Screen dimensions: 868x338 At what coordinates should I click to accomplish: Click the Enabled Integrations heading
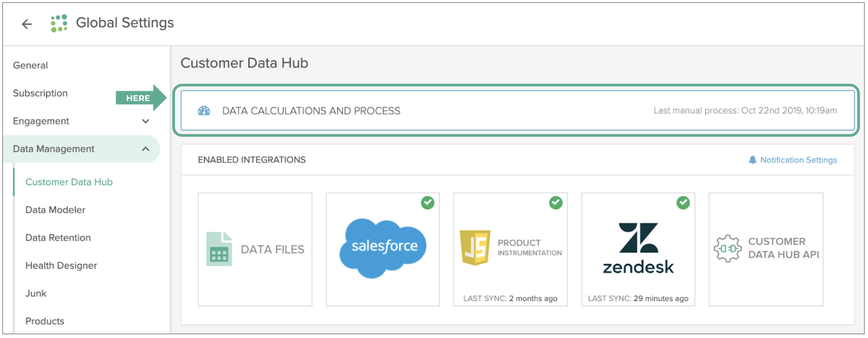251,160
